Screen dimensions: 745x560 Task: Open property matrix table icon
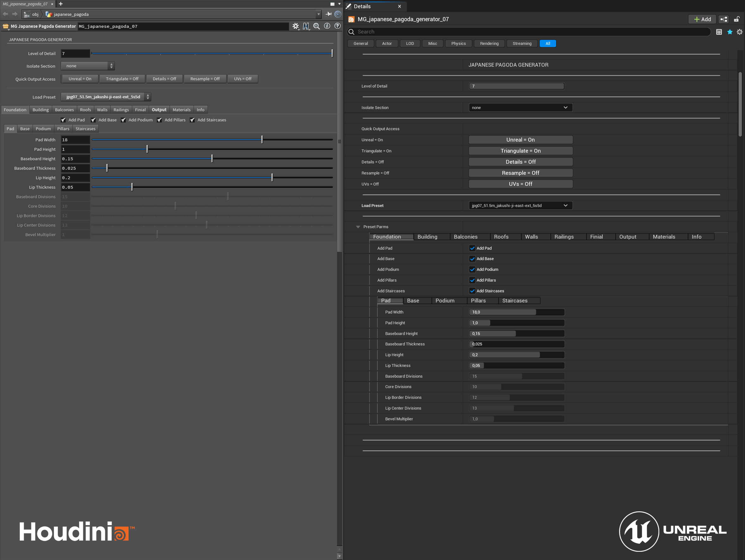point(719,32)
